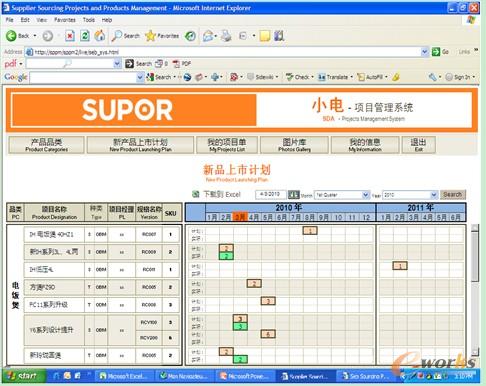Viewport: 486px width, 386px height.
Task: Open the Favorites star icon
Action: click(151, 36)
